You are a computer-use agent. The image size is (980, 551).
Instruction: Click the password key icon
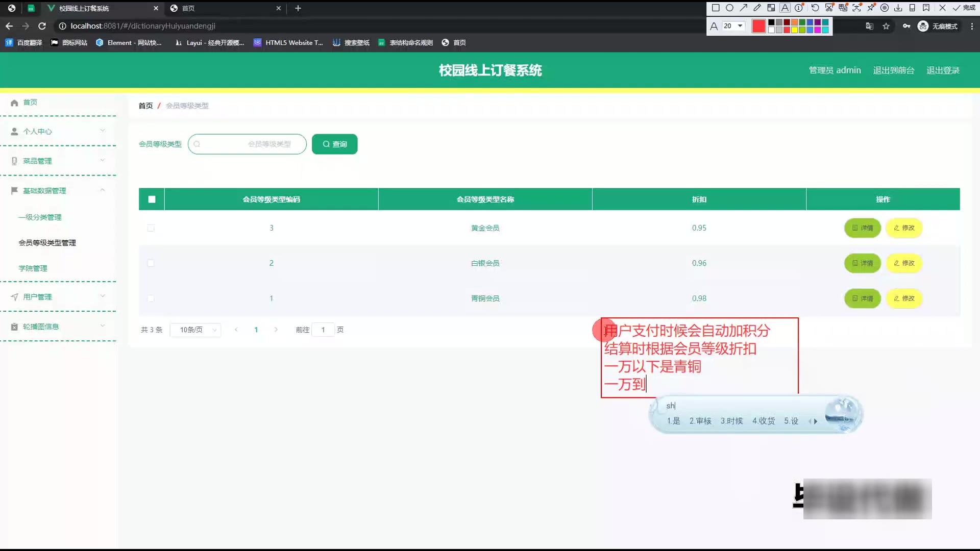point(906,26)
